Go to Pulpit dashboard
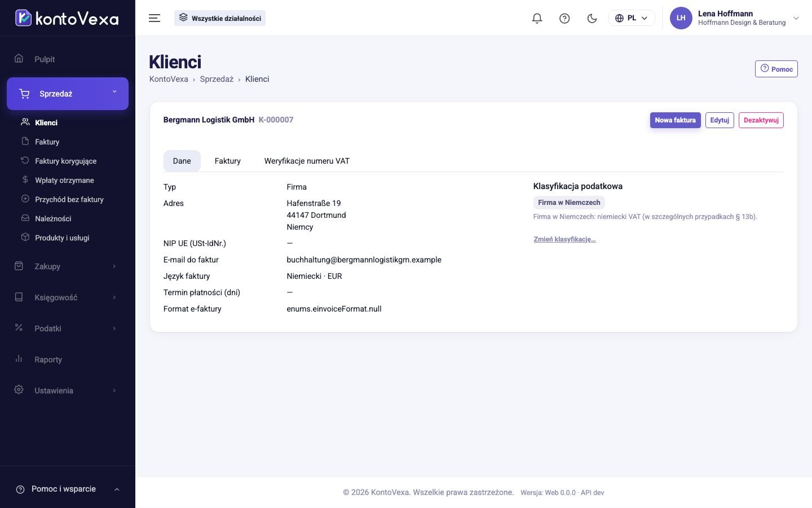This screenshot has width=812, height=508. [68, 59]
